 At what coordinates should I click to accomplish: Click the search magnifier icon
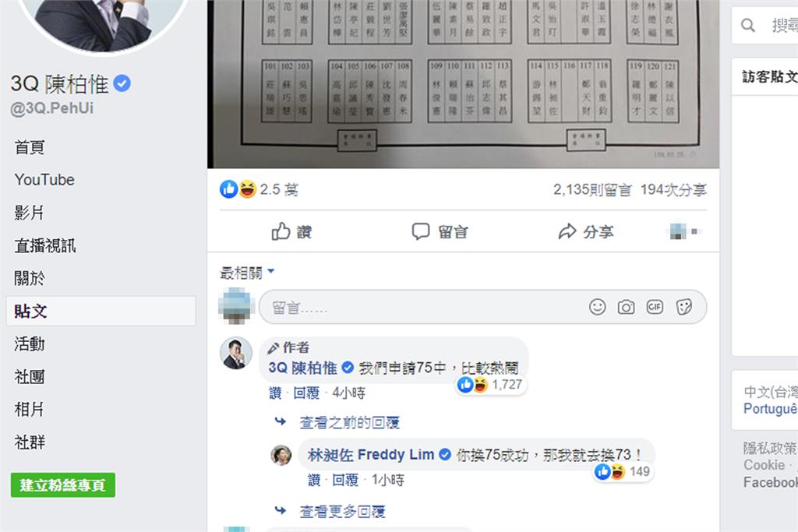tap(747, 25)
